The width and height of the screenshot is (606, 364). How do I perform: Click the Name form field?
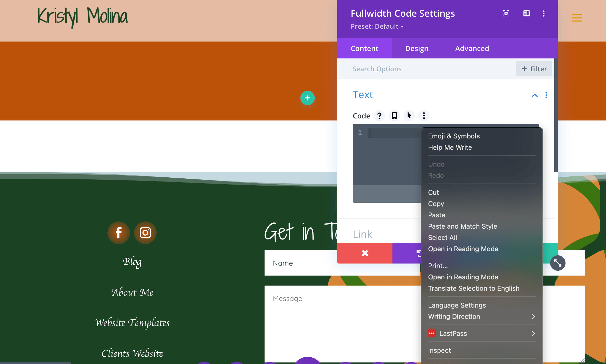click(342, 263)
